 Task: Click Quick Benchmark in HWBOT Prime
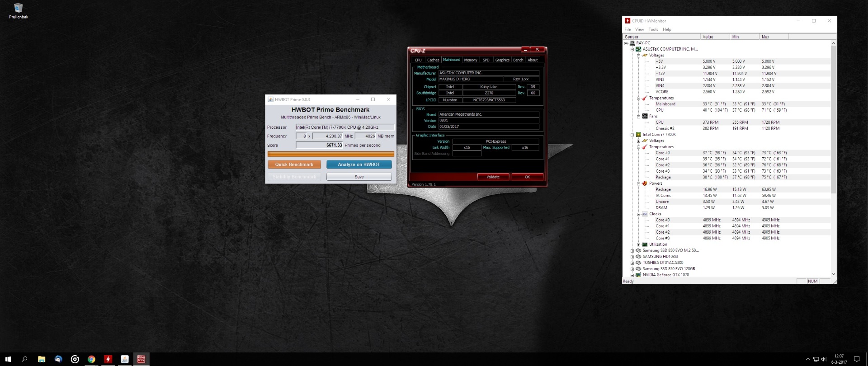pos(294,164)
